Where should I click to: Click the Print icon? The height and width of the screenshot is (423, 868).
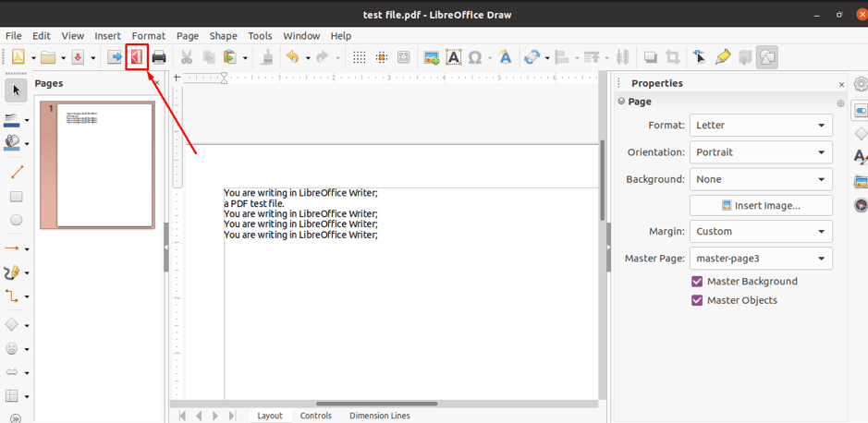coord(159,57)
